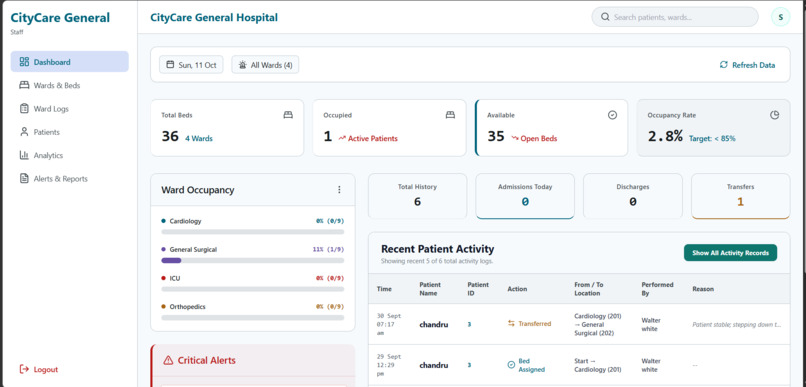Click the Total Beds card

tap(227, 127)
